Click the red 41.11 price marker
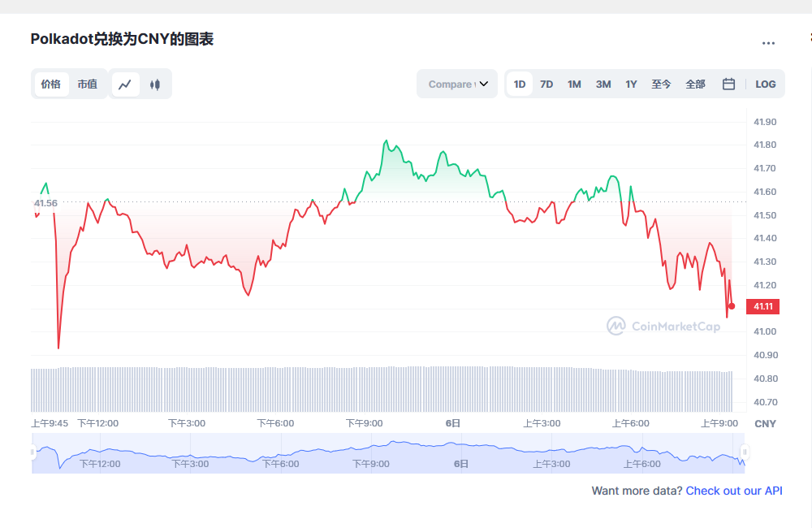 click(x=762, y=307)
